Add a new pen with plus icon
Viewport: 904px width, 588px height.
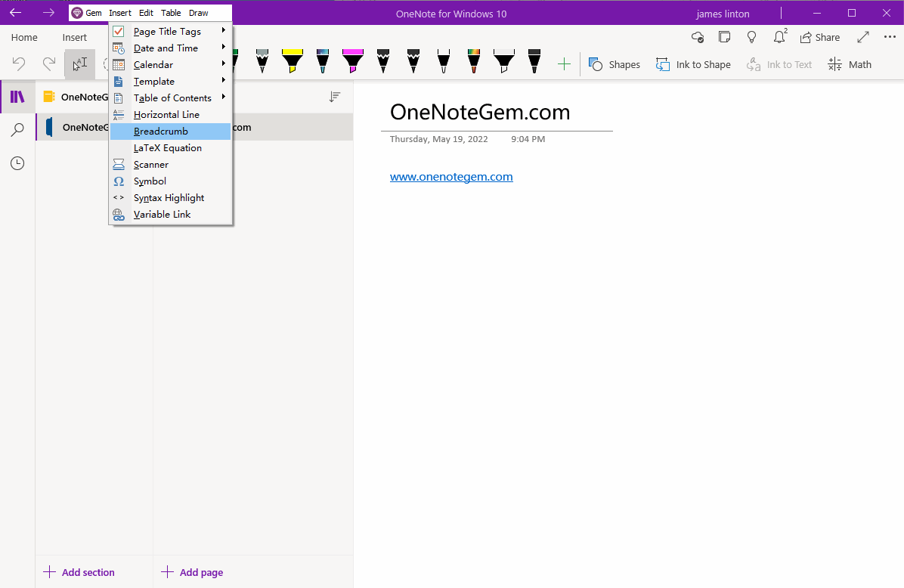[564, 64]
